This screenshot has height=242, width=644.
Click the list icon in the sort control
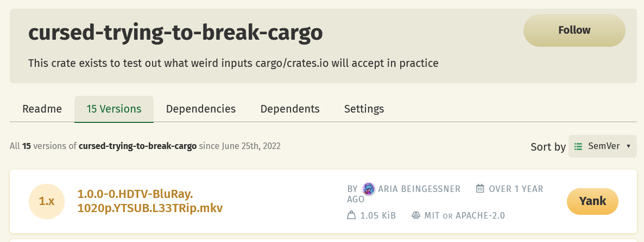[x=578, y=146]
